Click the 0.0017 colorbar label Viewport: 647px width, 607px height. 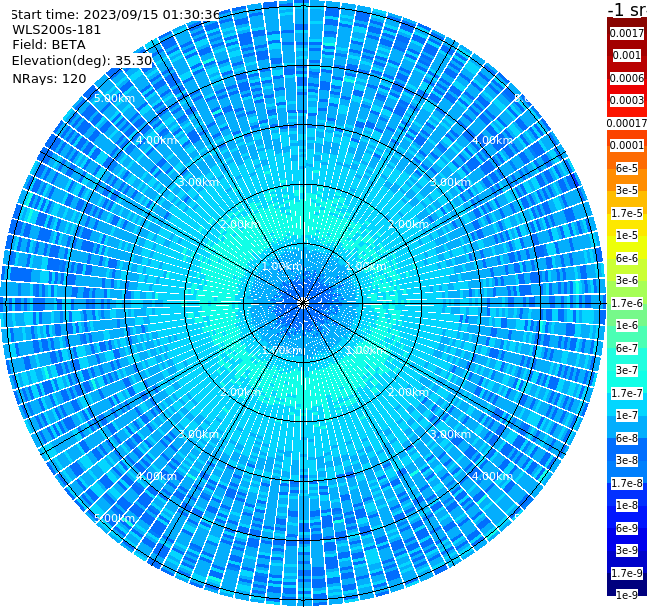[626, 33]
